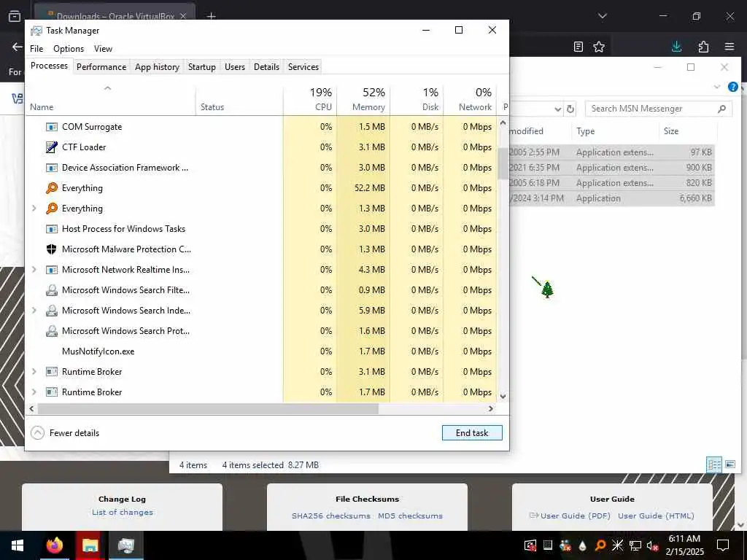Viewport: 747px width, 560px height.
Task: Select the Everything process using 1.3 MB
Action: [261, 209]
